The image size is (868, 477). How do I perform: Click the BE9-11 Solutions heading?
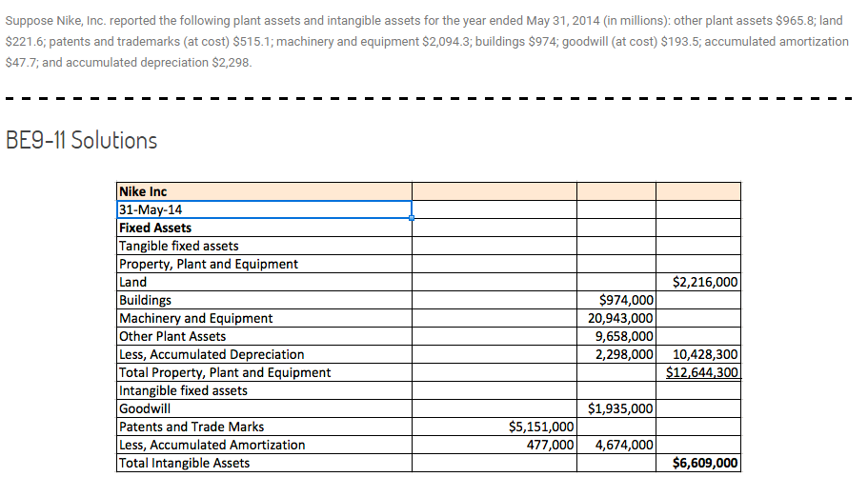pos(82,141)
